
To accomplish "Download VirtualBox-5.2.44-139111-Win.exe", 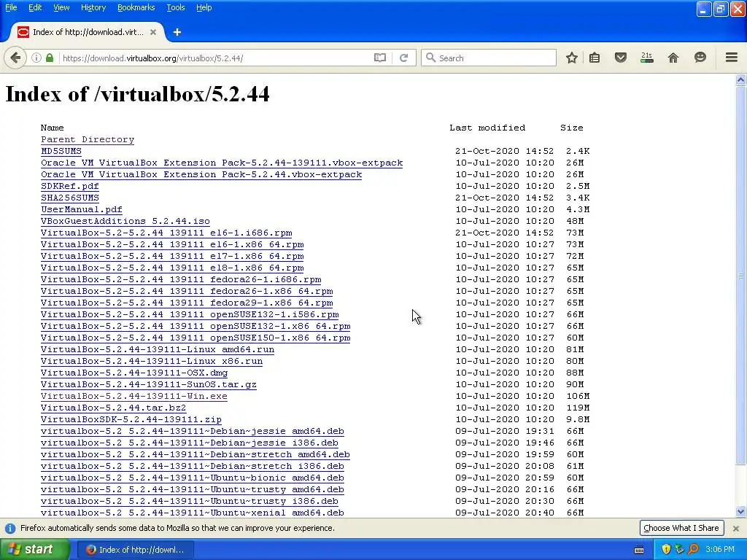I will point(134,396).
